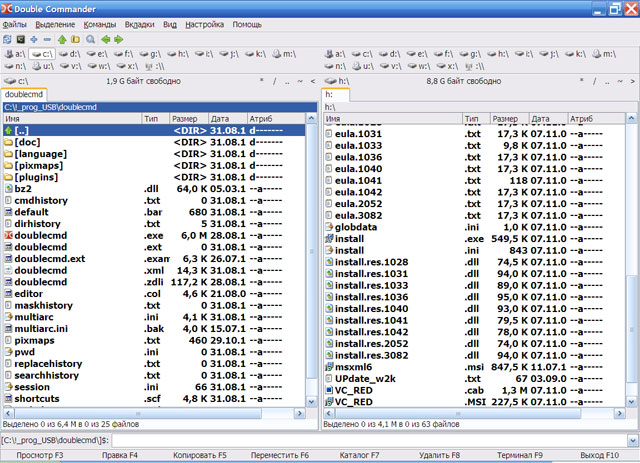
Task: Click the blue minus unselect-group icon
Action: [x=48, y=39]
